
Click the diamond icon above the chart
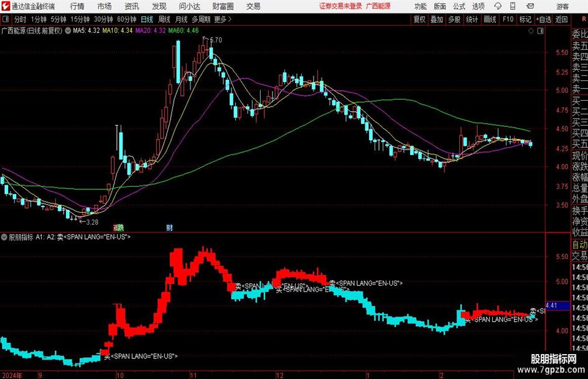[531, 31]
